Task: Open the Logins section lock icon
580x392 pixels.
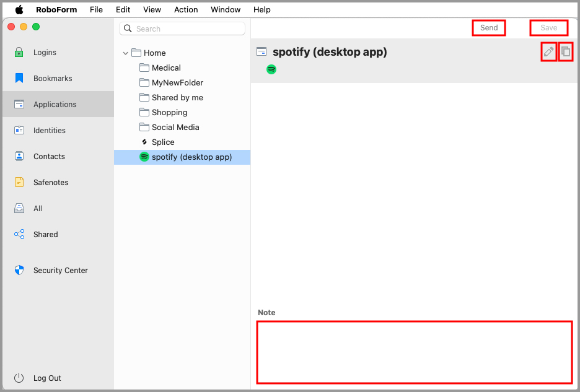Action: click(19, 52)
